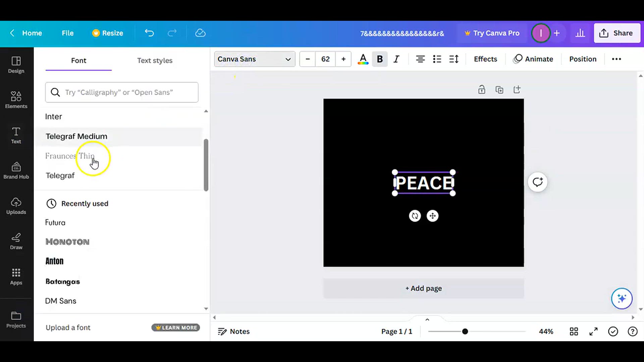Open the File menu

pyautogui.click(x=67, y=33)
